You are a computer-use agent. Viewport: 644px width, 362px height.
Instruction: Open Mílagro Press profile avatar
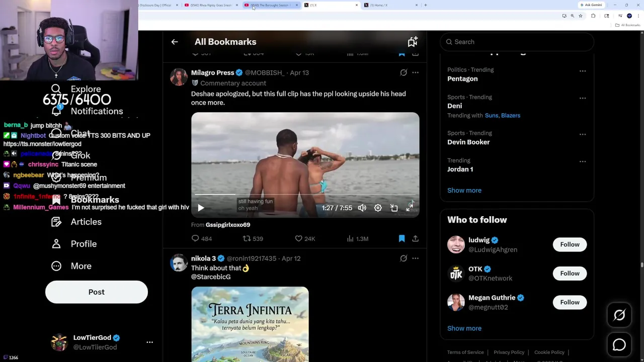coord(179,77)
